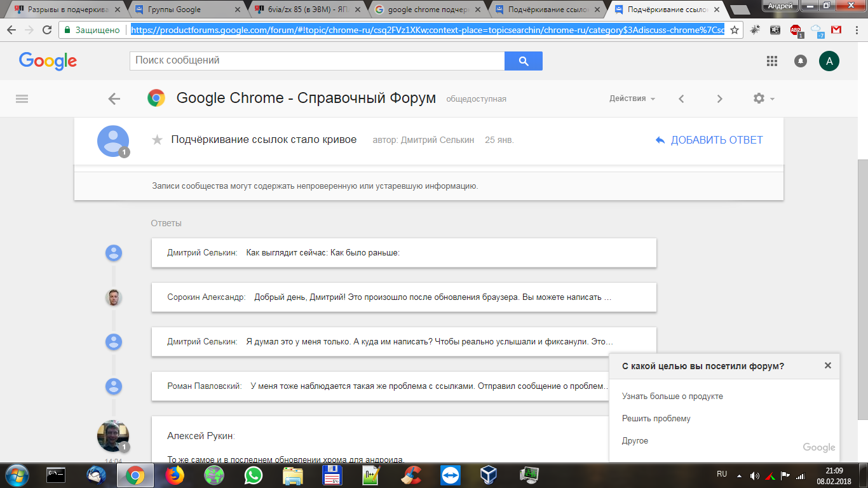
Task: Open author link Дмитрий Селькин in header
Action: 437,140
